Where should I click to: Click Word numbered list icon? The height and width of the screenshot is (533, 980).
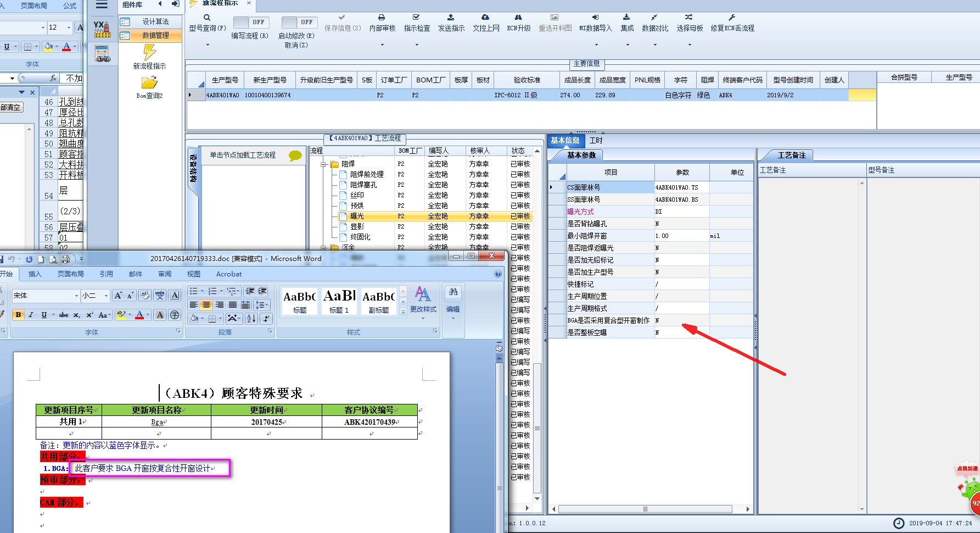tap(212, 291)
